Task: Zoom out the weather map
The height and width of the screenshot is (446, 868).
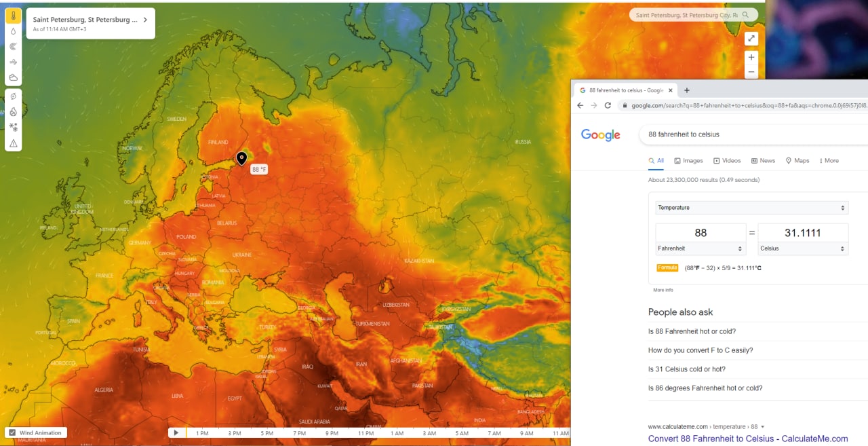Action: [751, 71]
